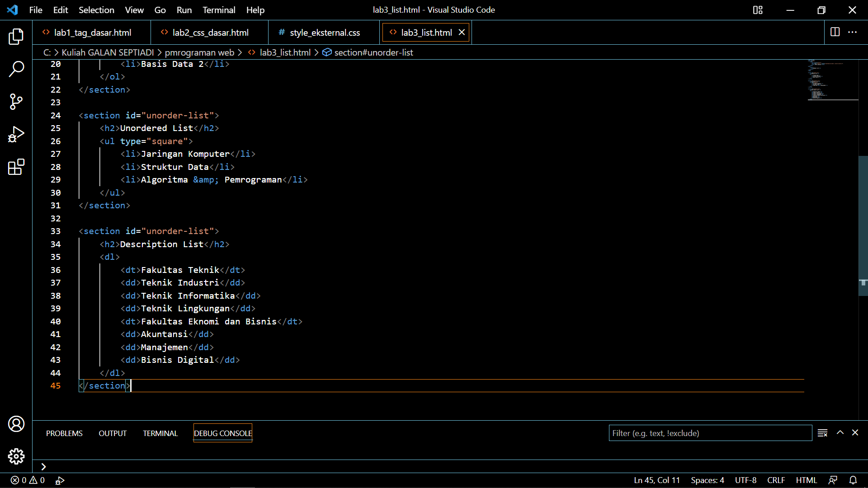Switch to the TERMINAL tab
The image size is (868, 488).
click(160, 433)
